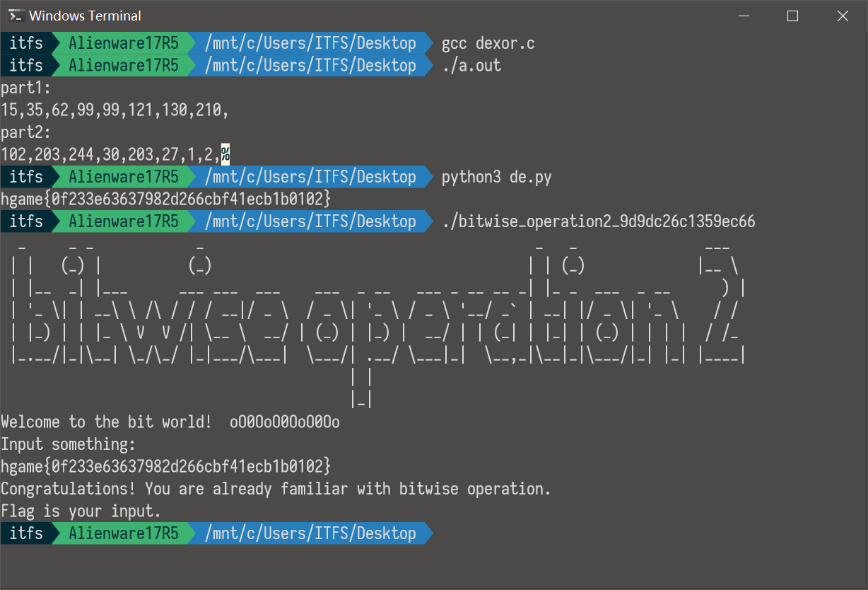
Task: Click the 'itfs' segment on the bottom prompt
Action: 26,533
